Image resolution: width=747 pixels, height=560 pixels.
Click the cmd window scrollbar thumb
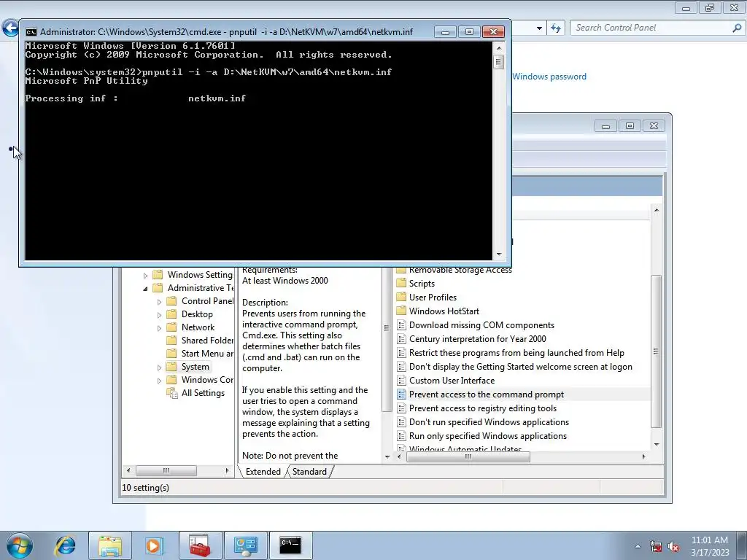(499, 62)
